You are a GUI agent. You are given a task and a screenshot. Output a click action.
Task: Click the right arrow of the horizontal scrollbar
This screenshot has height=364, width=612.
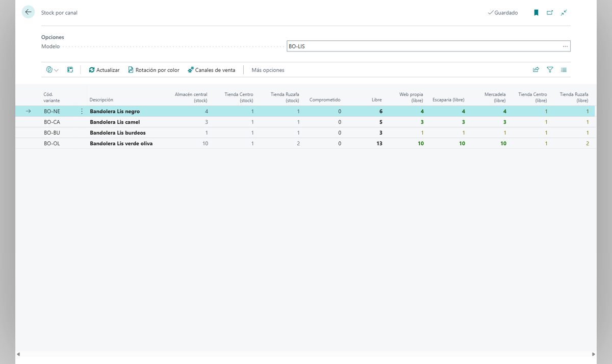click(593, 354)
